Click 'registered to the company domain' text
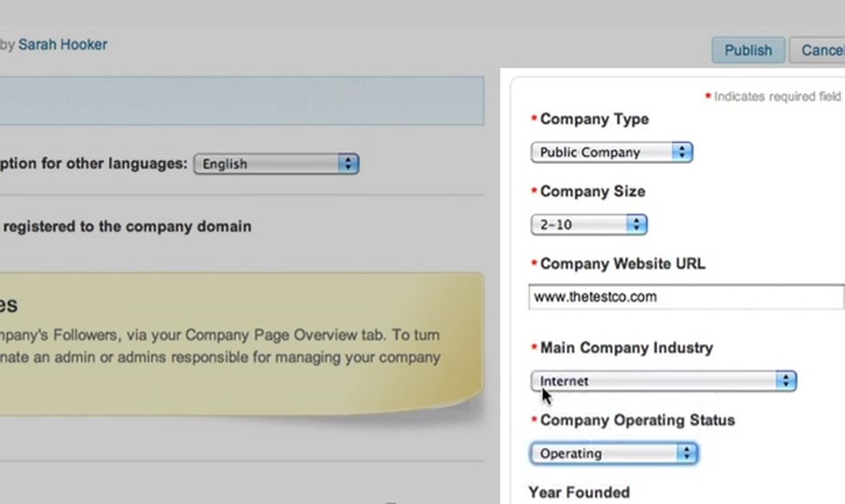Image resolution: width=845 pixels, height=504 pixels. click(x=127, y=227)
